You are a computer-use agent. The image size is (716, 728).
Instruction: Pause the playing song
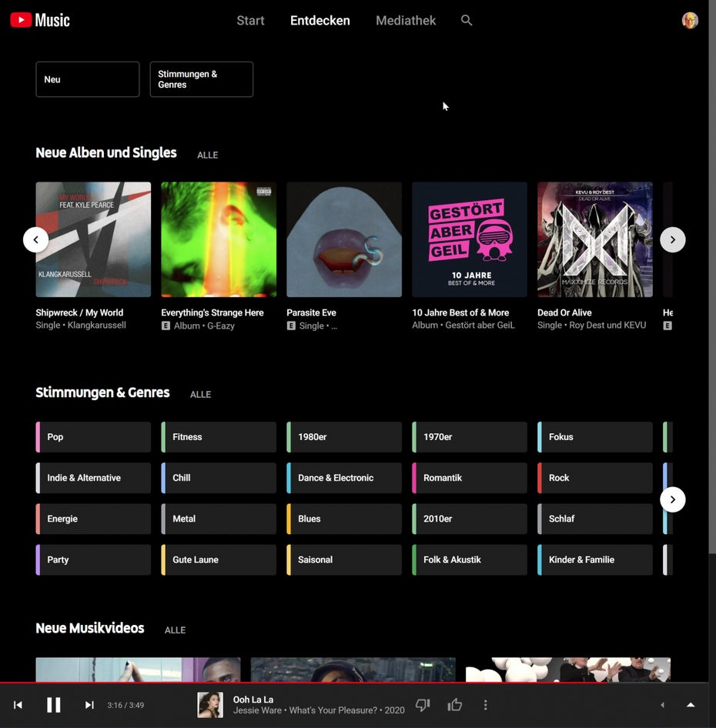tap(53, 705)
